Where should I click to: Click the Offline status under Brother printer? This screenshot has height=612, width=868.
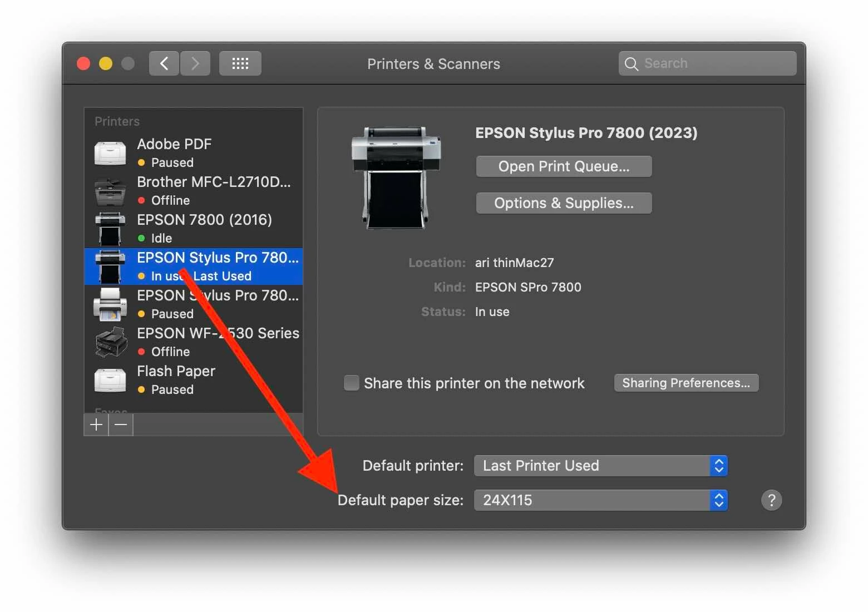tap(170, 200)
